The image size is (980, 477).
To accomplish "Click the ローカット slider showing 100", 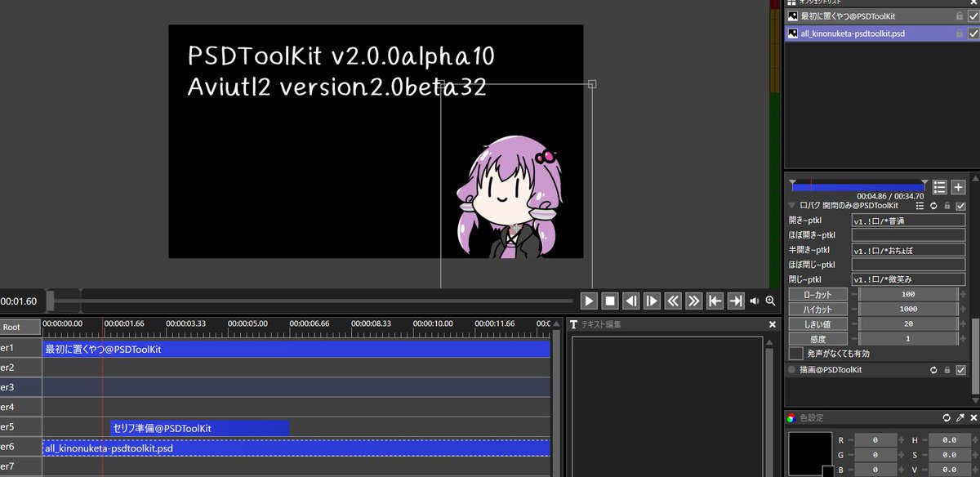I will pyautogui.click(x=907, y=294).
